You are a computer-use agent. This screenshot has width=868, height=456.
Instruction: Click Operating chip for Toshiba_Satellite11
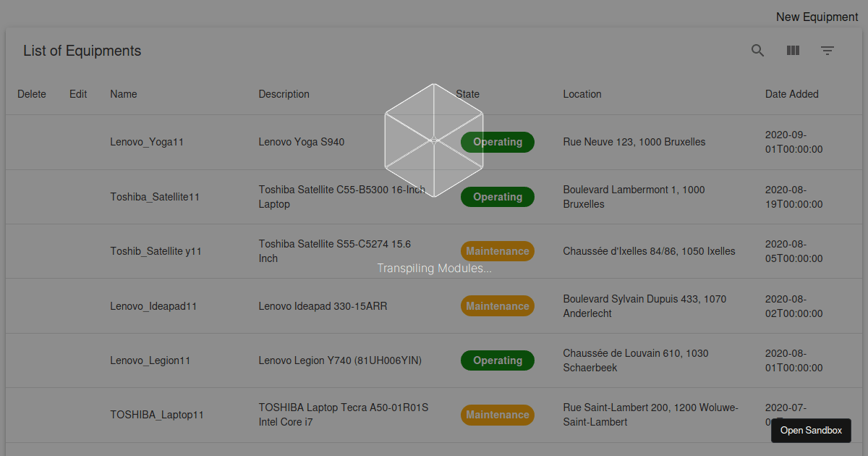(x=498, y=197)
